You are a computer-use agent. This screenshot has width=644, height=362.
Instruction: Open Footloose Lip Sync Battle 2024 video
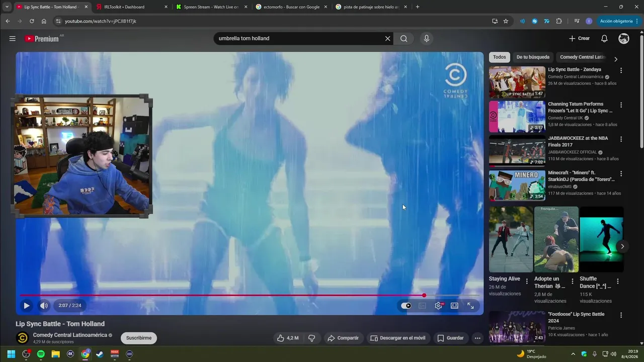click(x=517, y=327)
